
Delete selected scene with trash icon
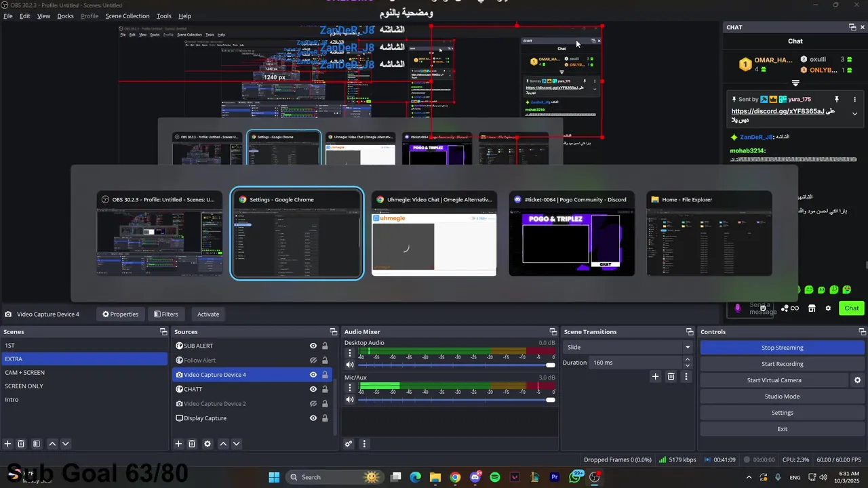click(x=21, y=444)
